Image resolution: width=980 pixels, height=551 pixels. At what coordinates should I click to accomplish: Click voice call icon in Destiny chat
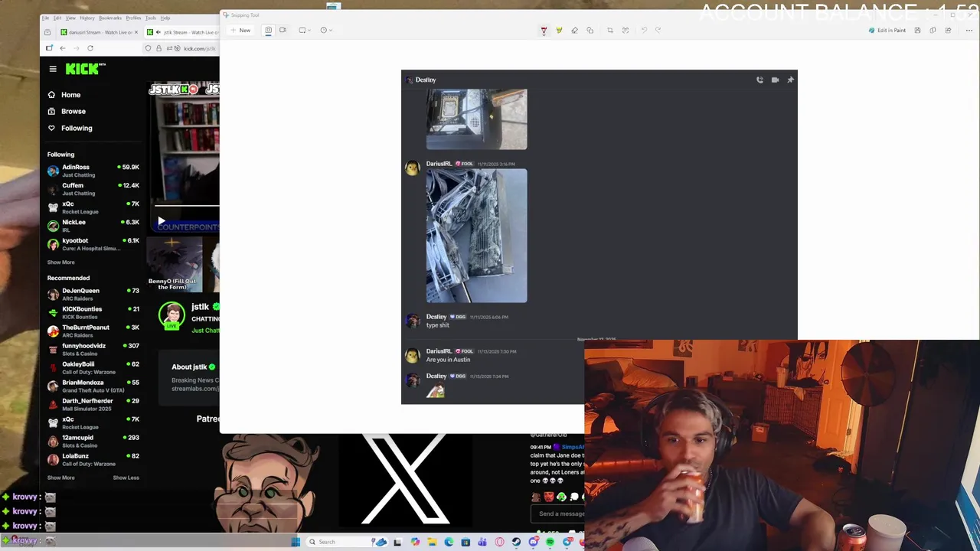[759, 80]
